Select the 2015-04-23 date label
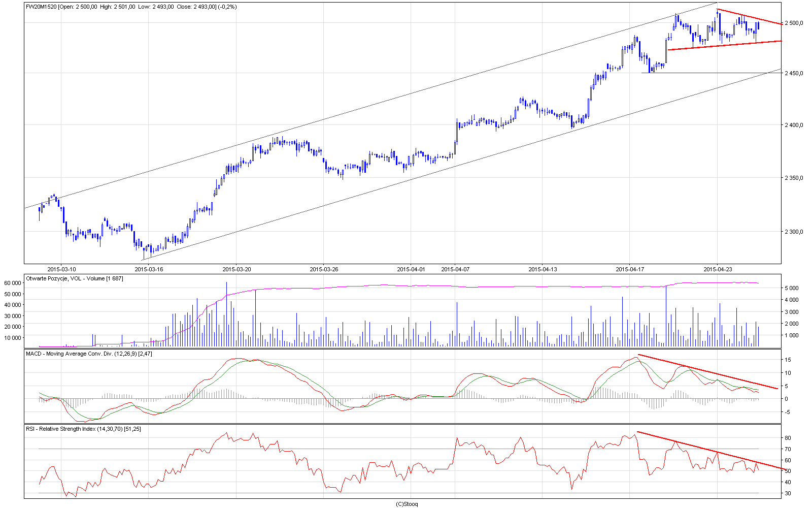 [x=718, y=269]
